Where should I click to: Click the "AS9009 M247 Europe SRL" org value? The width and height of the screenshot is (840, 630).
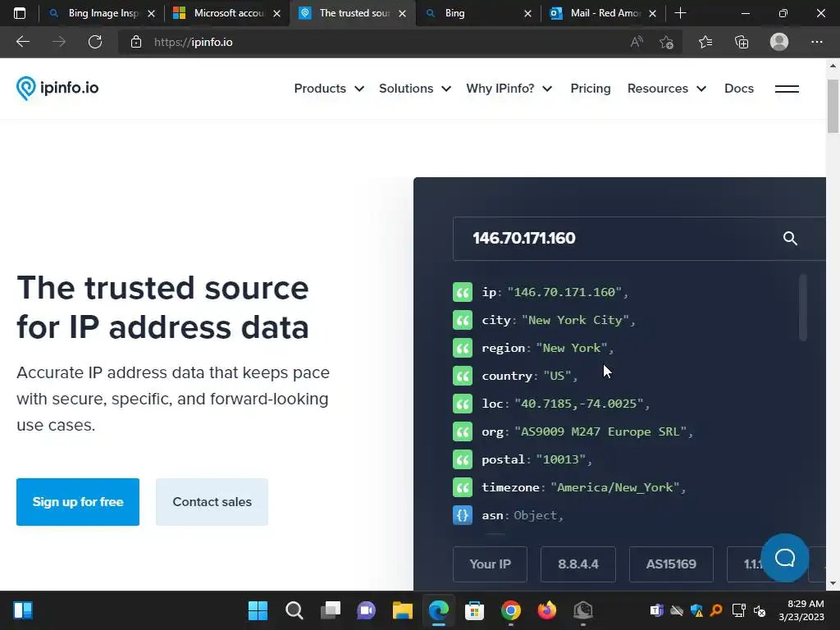click(600, 431)
